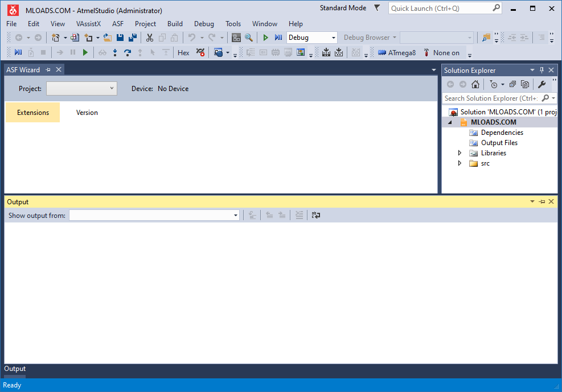Click the I/O view icon in toolbar
Image resolution: width=562 pixels, height=392 pixels.
pos(301,52)
